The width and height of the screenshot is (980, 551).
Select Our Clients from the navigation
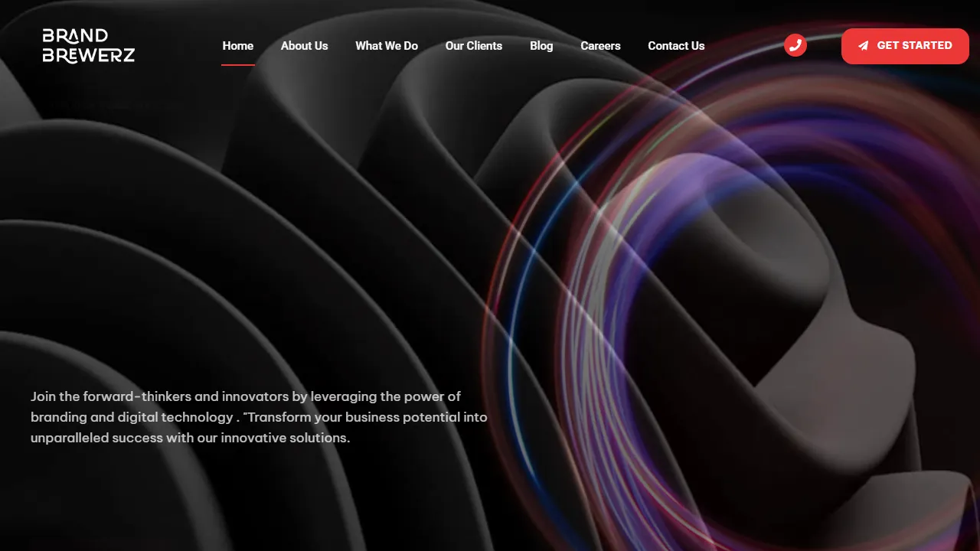point(473,46)
